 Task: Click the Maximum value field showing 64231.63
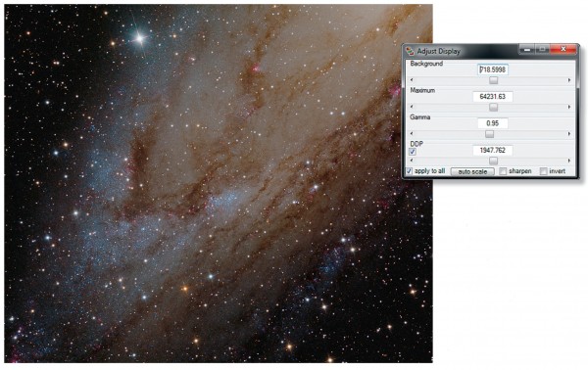pyautogui.click(x=493, y=97)
